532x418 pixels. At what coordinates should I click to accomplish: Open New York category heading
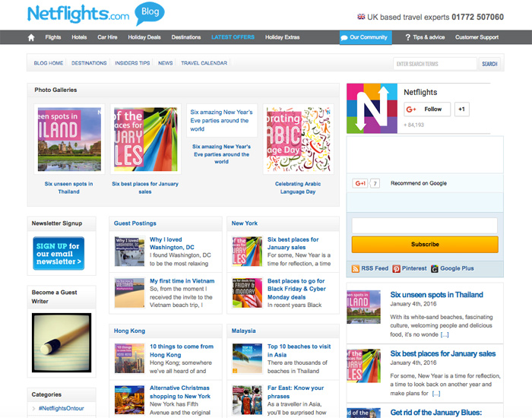245,223
